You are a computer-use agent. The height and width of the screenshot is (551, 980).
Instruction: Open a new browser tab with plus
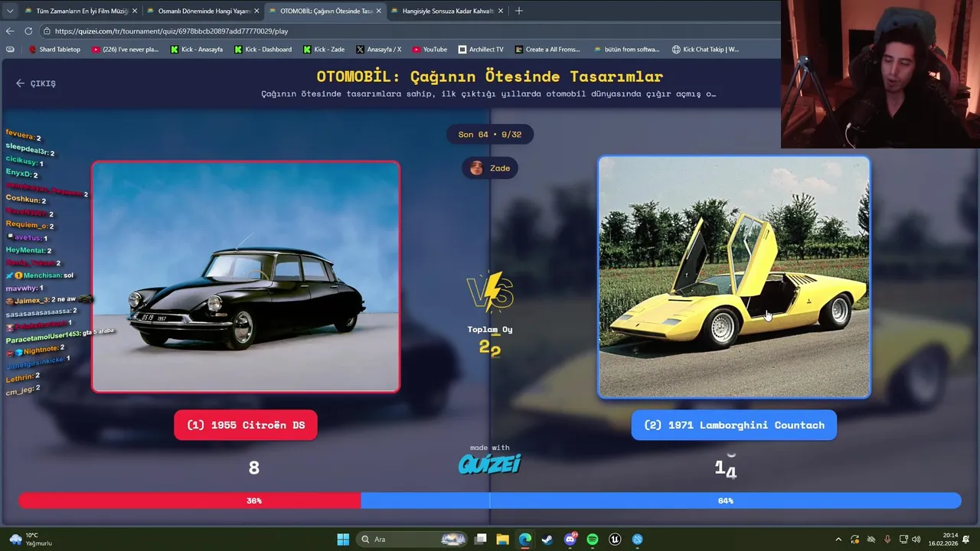pyautogui.click(x=519, y=11)
